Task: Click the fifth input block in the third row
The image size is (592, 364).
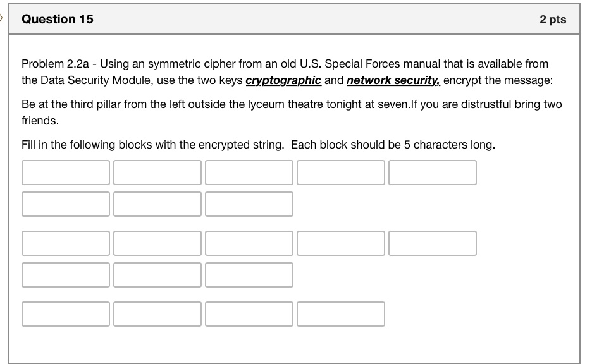Action: (433, 243)
